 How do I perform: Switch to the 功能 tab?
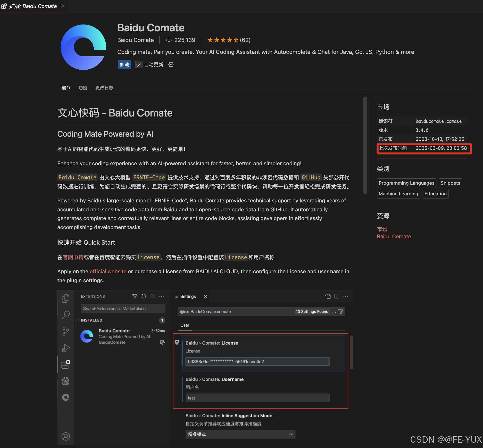tap(83, 88)
